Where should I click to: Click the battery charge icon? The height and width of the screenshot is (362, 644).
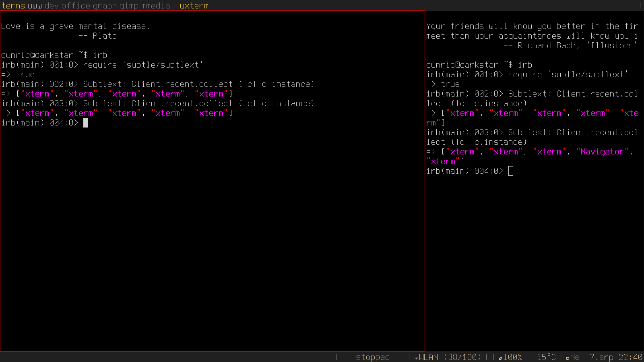click(x=500, y=358)
